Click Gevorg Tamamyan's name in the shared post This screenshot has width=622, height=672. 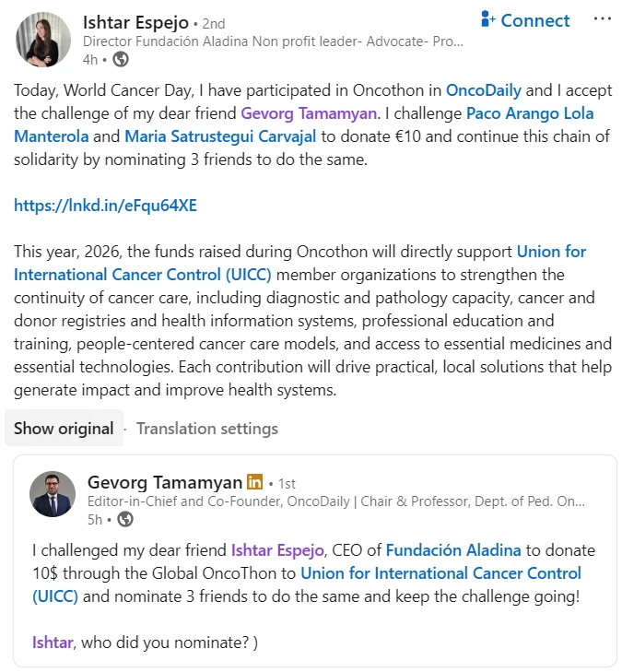164,482
